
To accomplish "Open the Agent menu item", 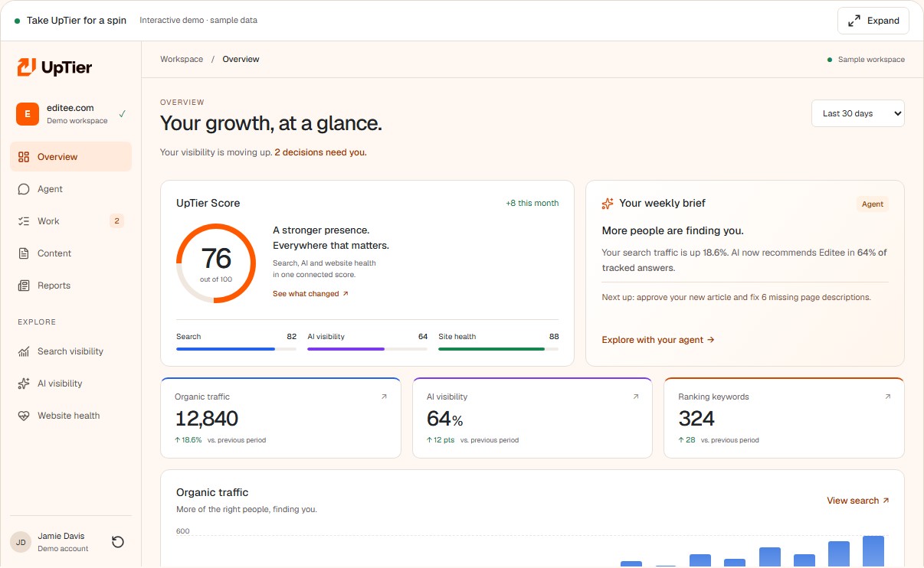I will (70, 189).
